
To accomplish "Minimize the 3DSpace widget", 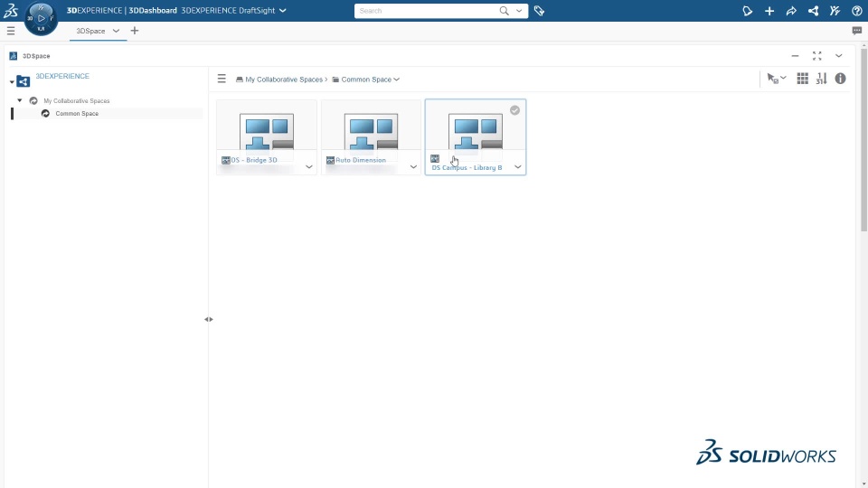I will click(x=795, y=56).
